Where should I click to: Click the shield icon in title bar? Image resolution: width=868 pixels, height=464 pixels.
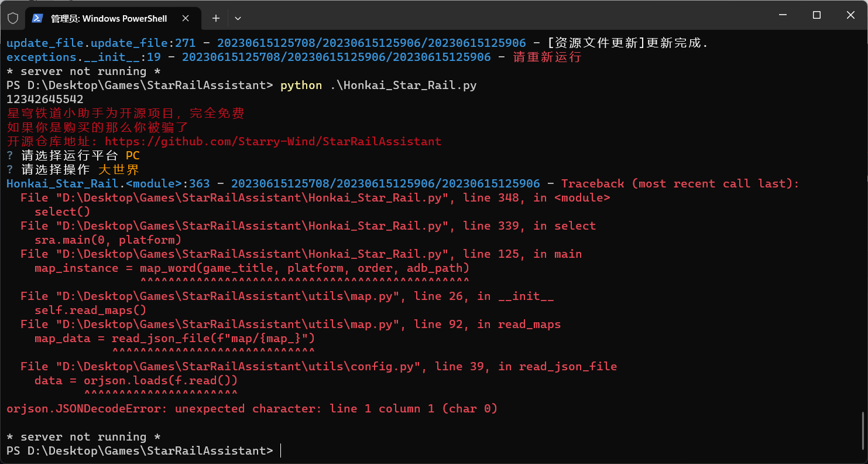pos(13,18)
